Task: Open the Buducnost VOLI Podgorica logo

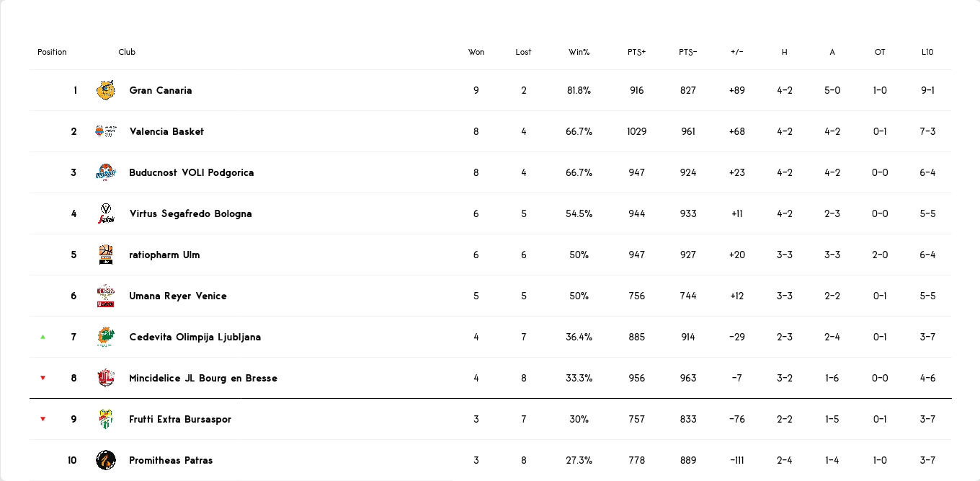Action: point(106,172)
